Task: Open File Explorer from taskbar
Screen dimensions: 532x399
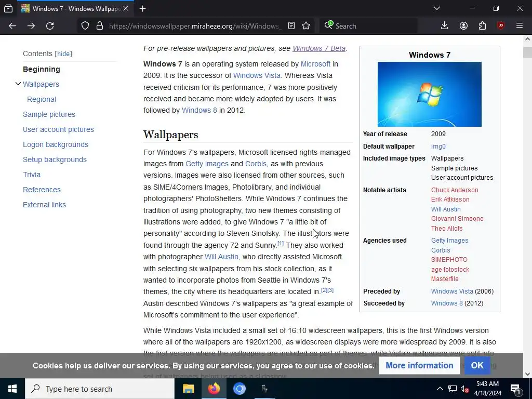Action: pos(188,389)
